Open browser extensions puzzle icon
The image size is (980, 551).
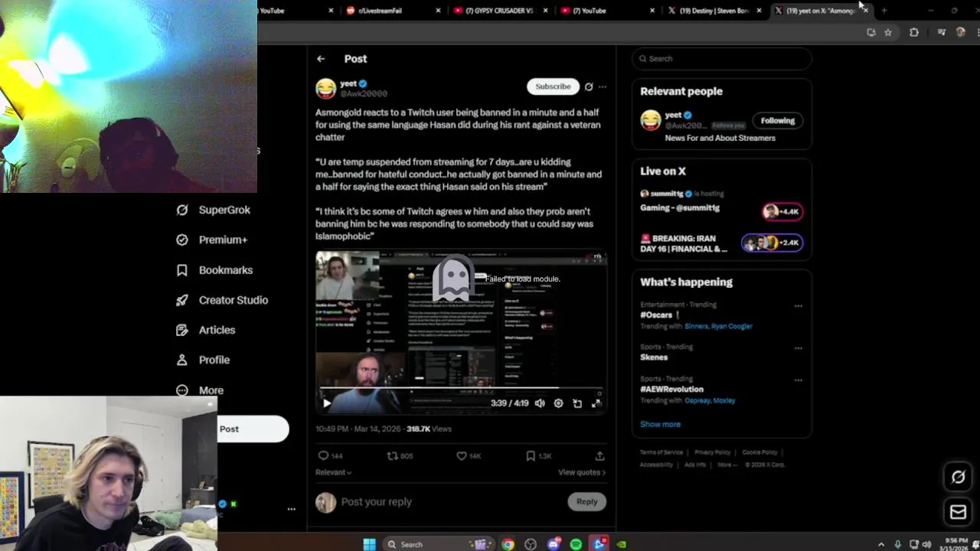pos(913,32)
